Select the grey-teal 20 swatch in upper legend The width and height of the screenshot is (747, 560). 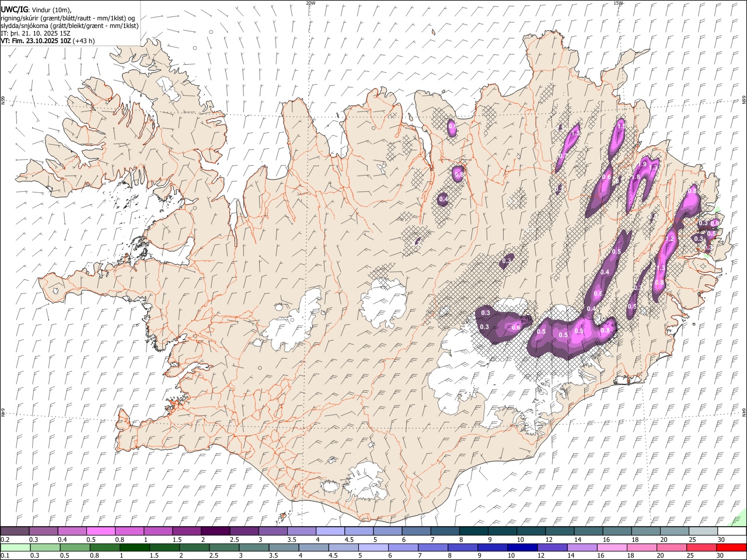coord(674,531)
